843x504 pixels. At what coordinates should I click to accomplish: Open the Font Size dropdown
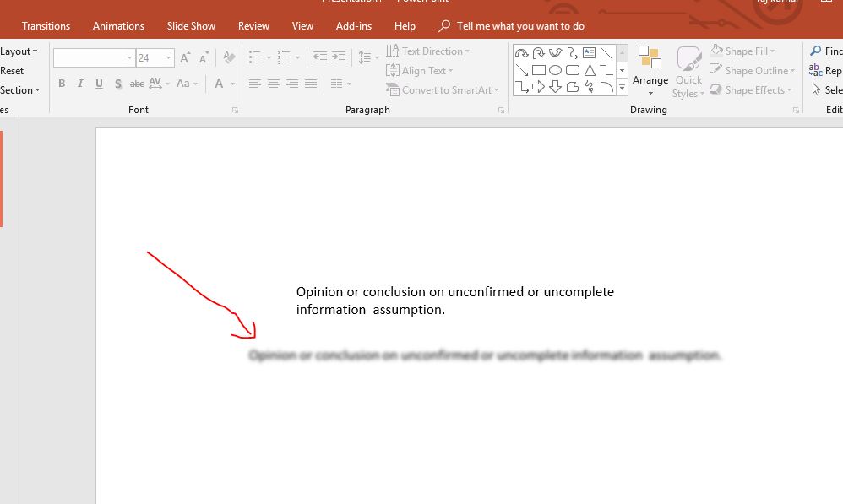167,58
